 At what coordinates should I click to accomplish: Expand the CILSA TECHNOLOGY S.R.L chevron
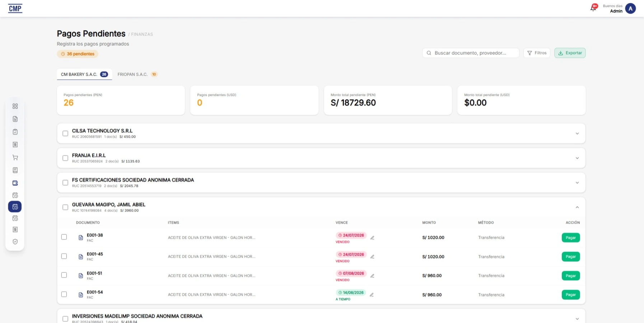point(577,134)
